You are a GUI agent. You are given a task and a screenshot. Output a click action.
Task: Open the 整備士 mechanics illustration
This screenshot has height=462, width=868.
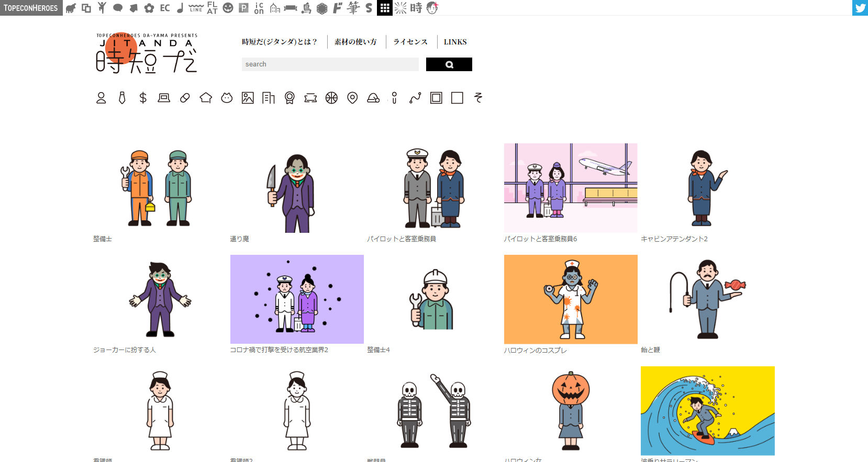(x=160, y=188)
